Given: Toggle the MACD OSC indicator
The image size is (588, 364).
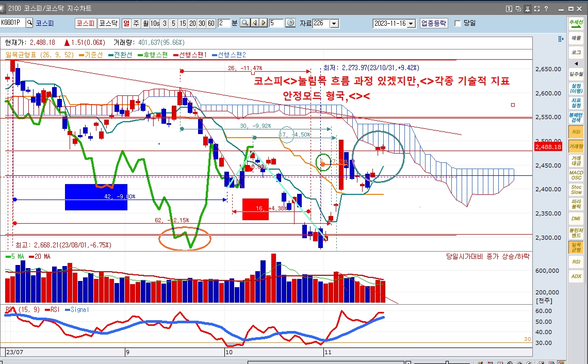Looking at the screenshot, I should [576, 175].
